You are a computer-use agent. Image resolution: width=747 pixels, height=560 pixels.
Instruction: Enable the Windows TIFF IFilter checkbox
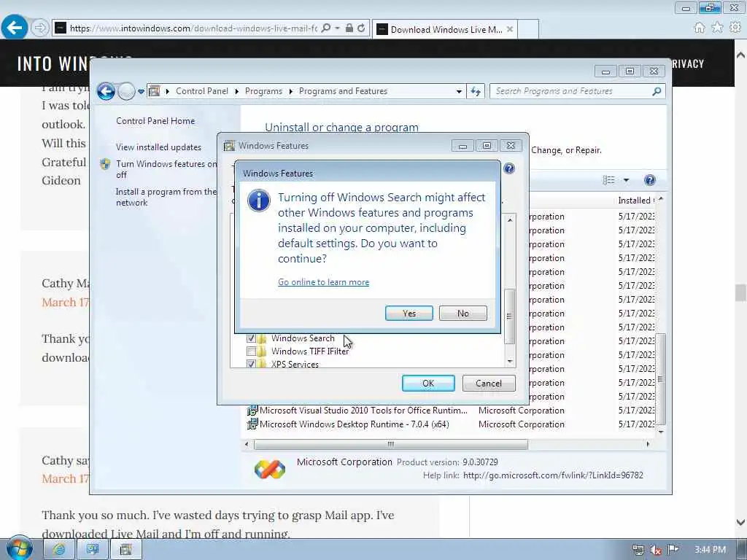pyautogui.click(x=251, y=351)
